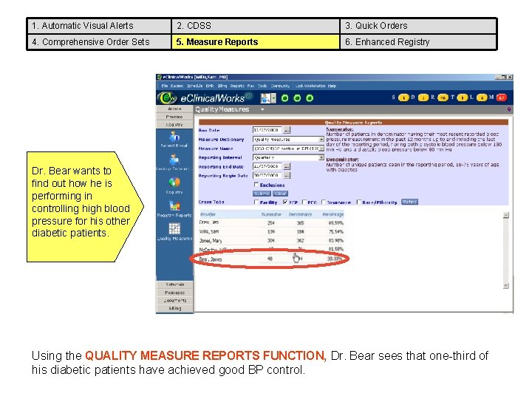Click the yellow R counter badge
The image size is (532, 399).
443,98
